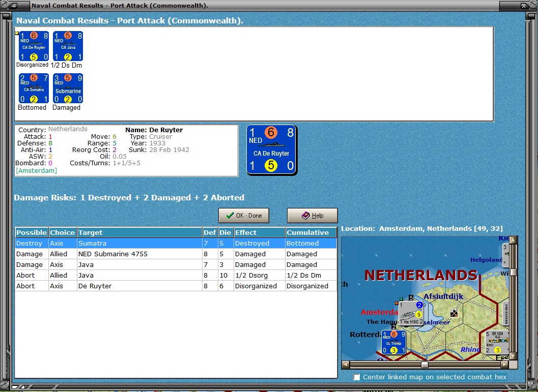Screen dimensions: 538x392
Task: Click the Cumulative column header
Action: click(x=311, y=232)
